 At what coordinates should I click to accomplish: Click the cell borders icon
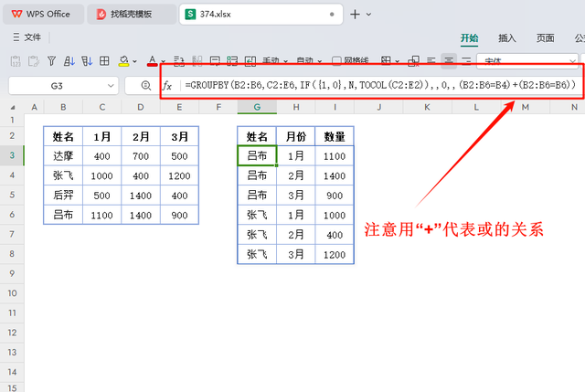(386, 61)
